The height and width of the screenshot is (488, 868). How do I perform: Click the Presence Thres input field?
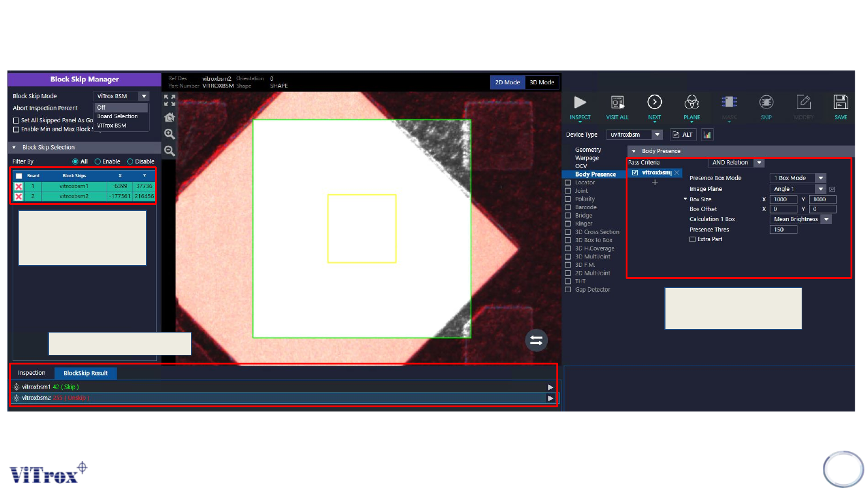[x=784, y=230]
